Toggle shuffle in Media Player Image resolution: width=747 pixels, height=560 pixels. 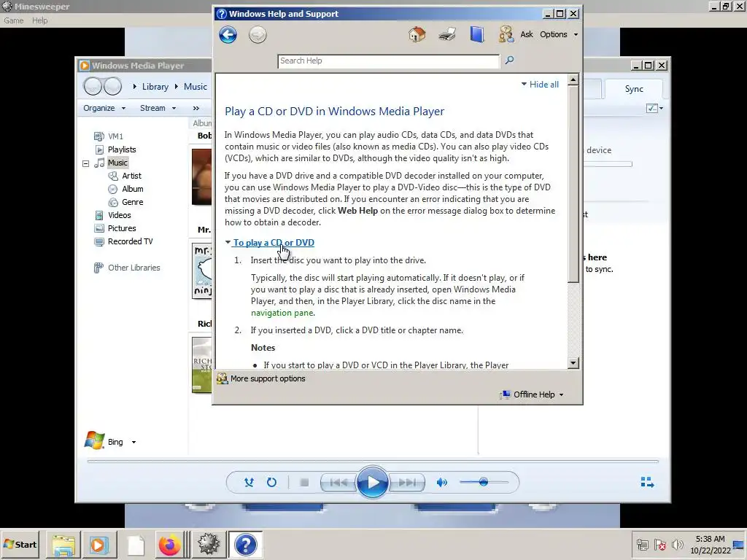(x=249, y=483)
